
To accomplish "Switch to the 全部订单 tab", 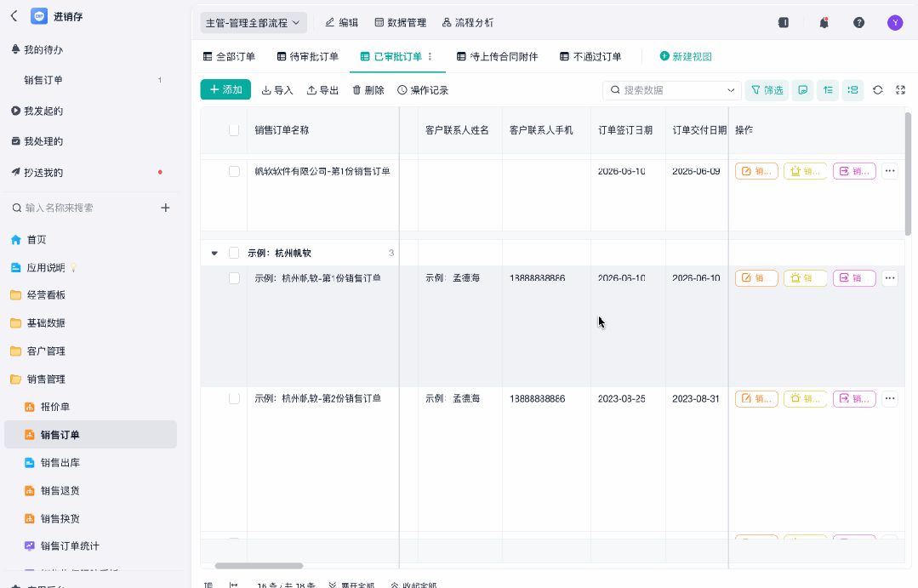I will coord(229,57).
